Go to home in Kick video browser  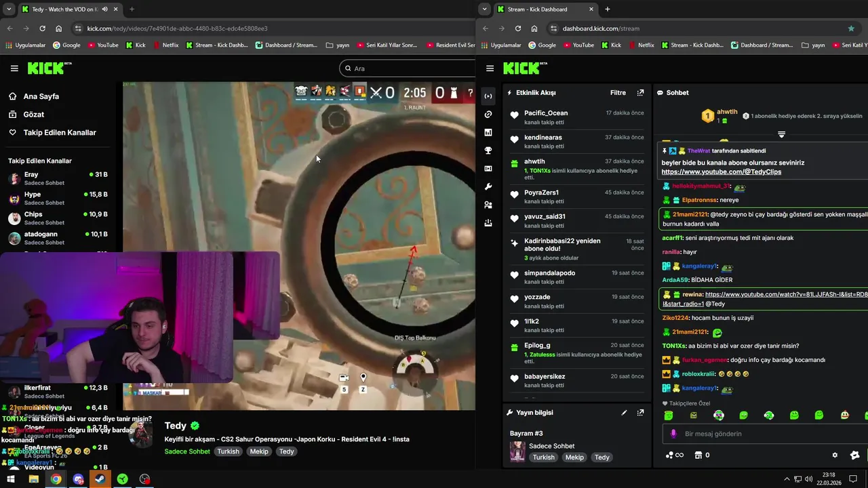pos(59,28)
